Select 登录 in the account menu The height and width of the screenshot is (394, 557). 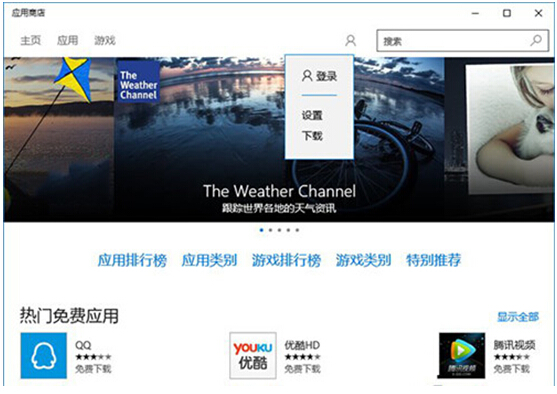pos(319,76)
